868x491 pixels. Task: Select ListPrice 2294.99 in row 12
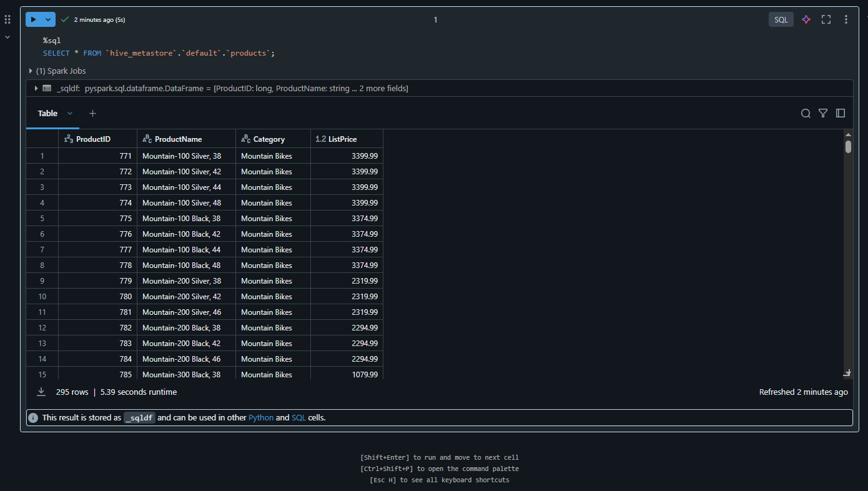point(347,327)
